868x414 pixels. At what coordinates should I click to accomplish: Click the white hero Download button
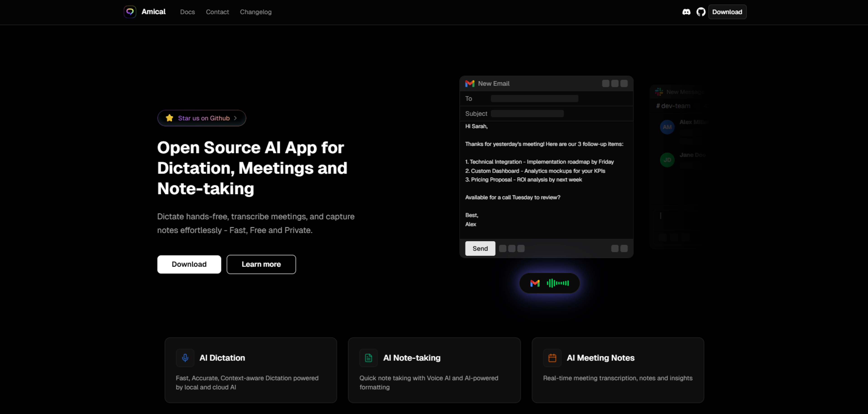point(189,264)
